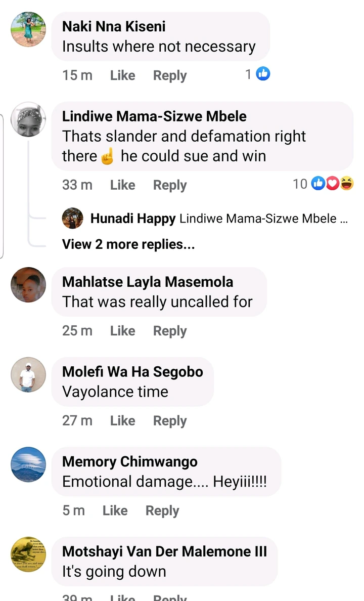Like Naki Nna Kiseni's comment
The height and width of the screenshot is (601, 364).
pyautogui.click(x=122, y=75)
